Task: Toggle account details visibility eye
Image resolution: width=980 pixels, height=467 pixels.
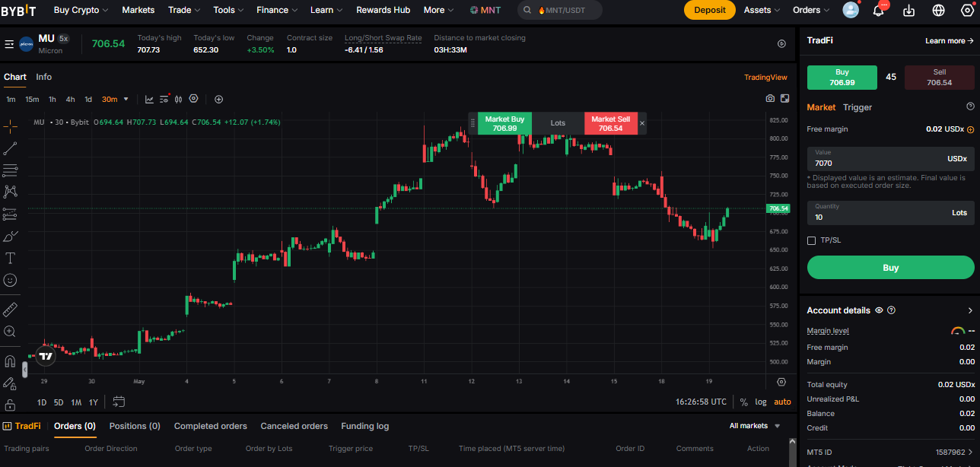Action: tap(879, 310)
